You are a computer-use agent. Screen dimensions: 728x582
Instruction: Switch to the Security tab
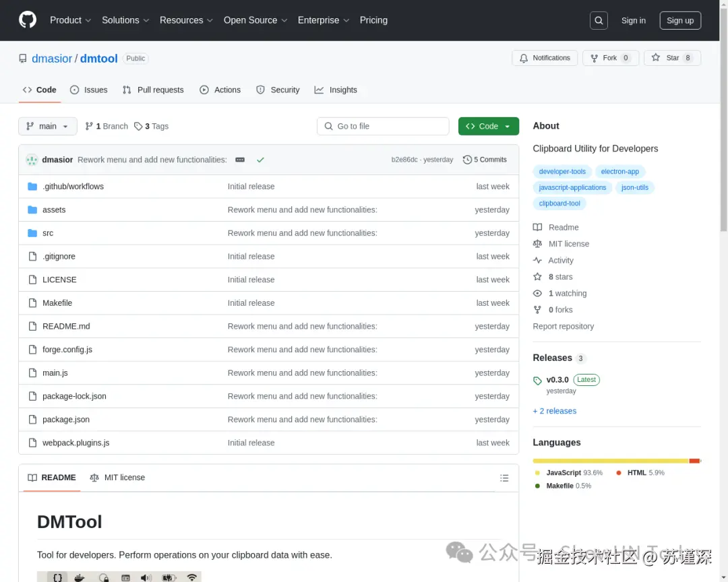point(278,90)
